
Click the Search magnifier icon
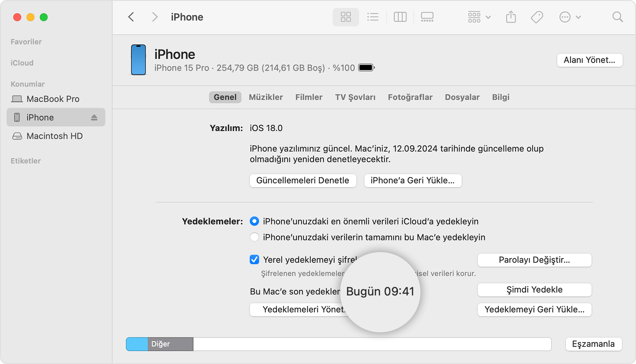tap(618, 17)
